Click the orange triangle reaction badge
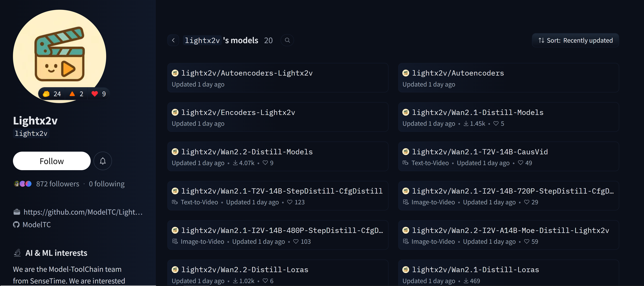Image resolution: width=644 pixels, height=286 pixels. pyautogui.click(x=76, y=94)
